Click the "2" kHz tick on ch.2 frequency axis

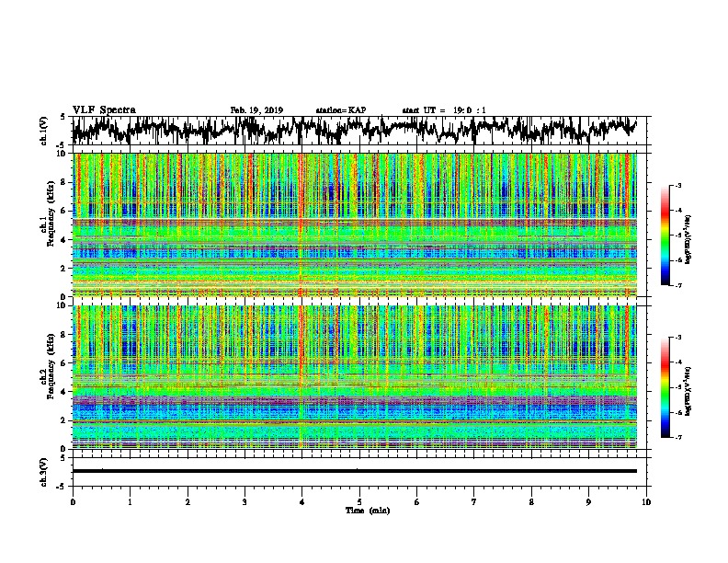63,420
